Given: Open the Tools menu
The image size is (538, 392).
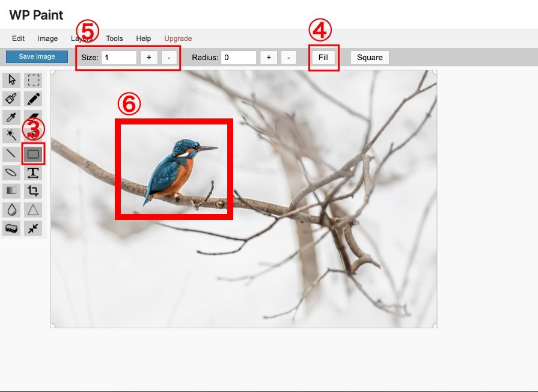Looking at the screenshot, I should 114,38.
